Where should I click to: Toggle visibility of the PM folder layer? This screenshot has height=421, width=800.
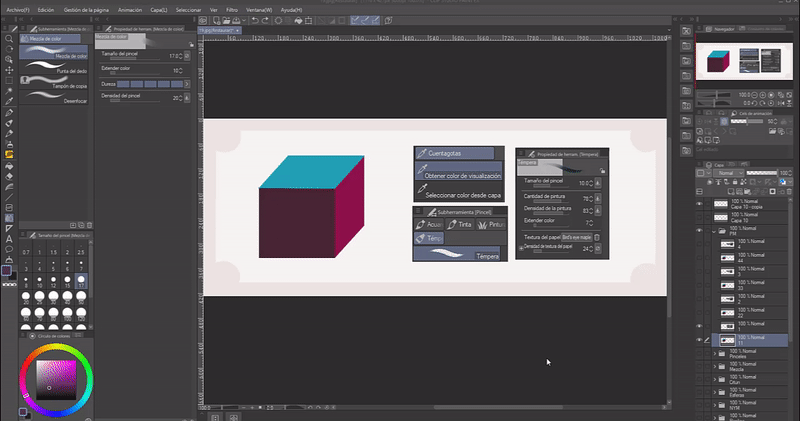click(x=699, y=232)
